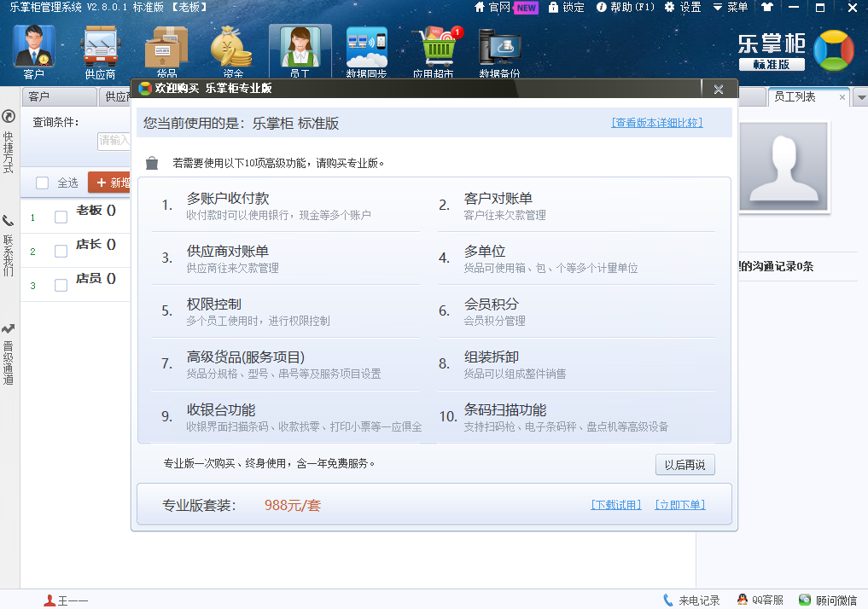
Task: Check the 店员 row checkbox
Action: point(61,286)
